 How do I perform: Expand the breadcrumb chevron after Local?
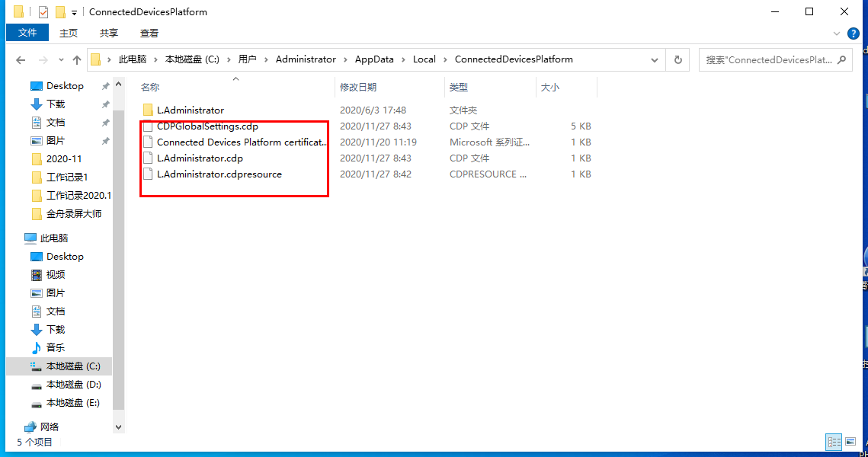[x=445, y=59]
